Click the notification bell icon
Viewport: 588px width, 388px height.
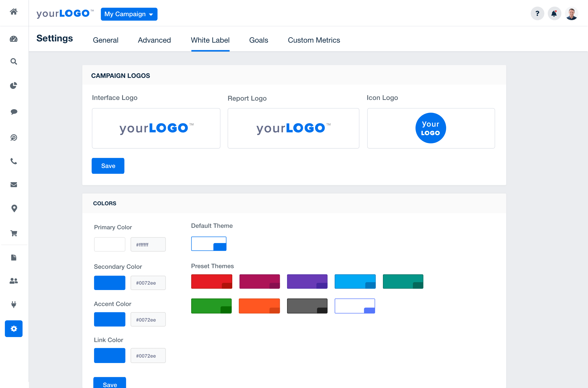tap(554, 13)
